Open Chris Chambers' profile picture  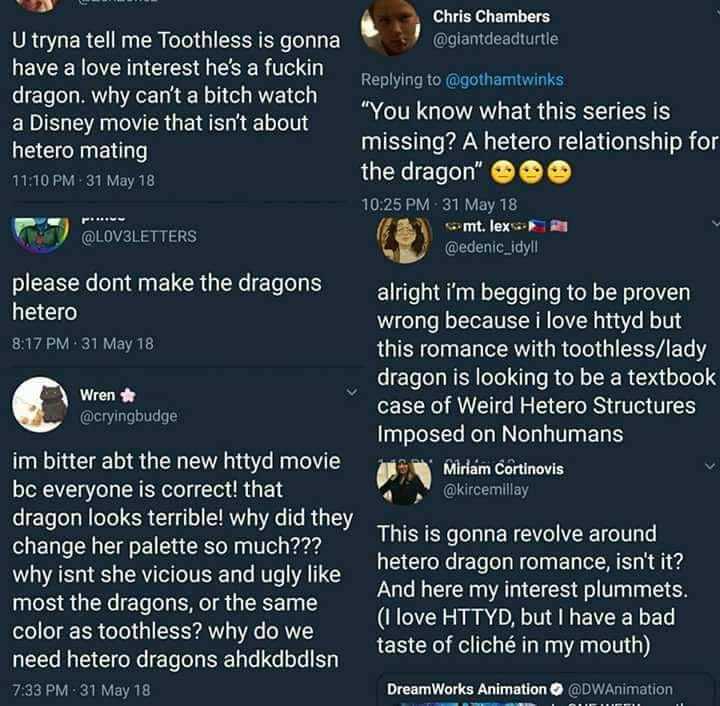point(390,27)
